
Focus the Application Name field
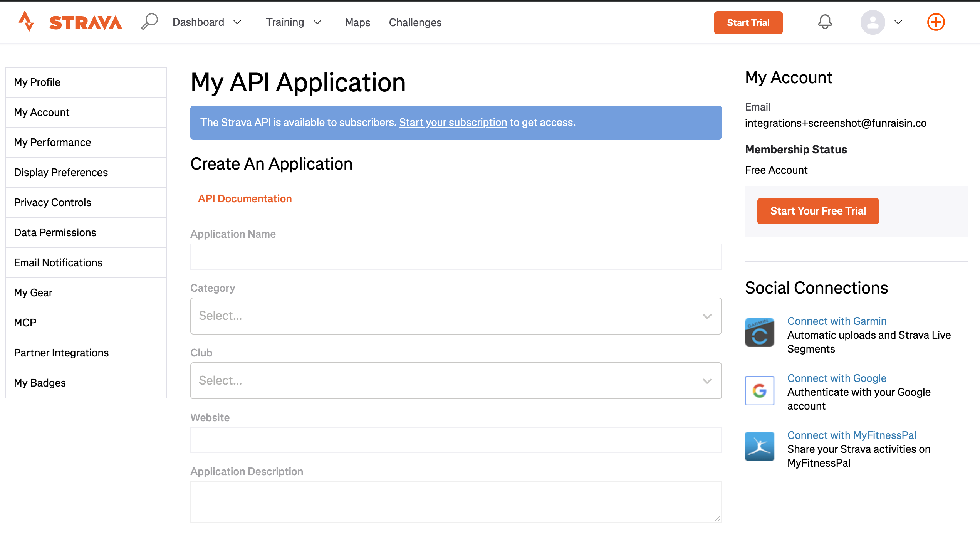[x=456, y=257]
